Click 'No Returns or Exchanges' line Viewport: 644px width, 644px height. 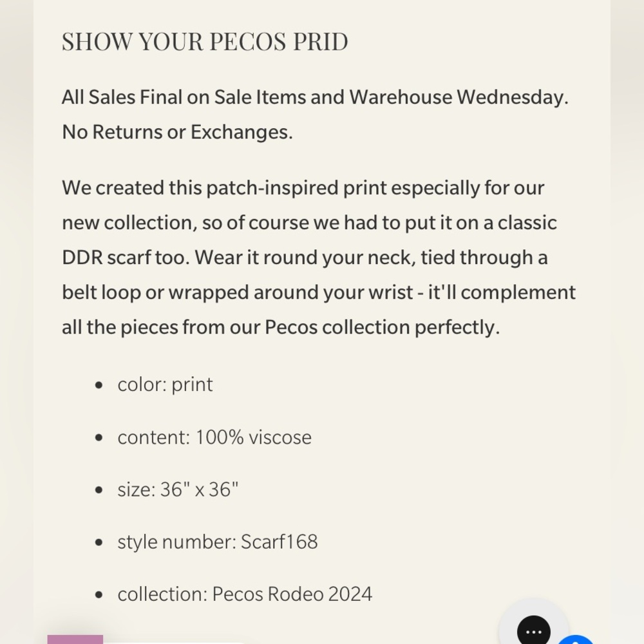[x=177, y=132]
